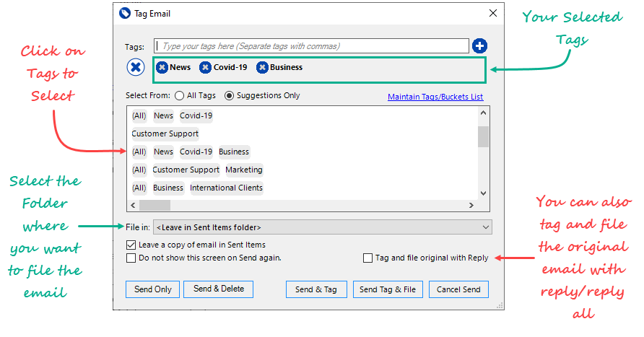Clear all selected tags with large X icon

point(136,67)
